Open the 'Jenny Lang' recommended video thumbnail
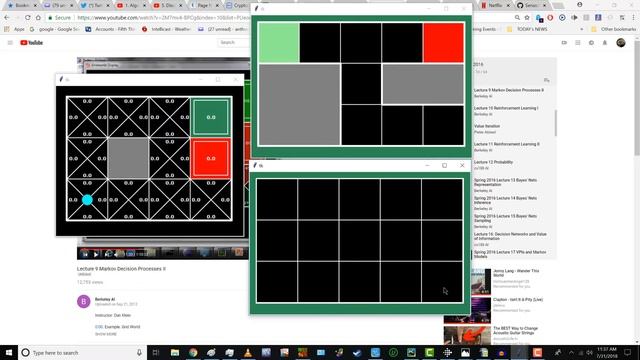Viewport: 640px width, 360px height. (481, 282)
